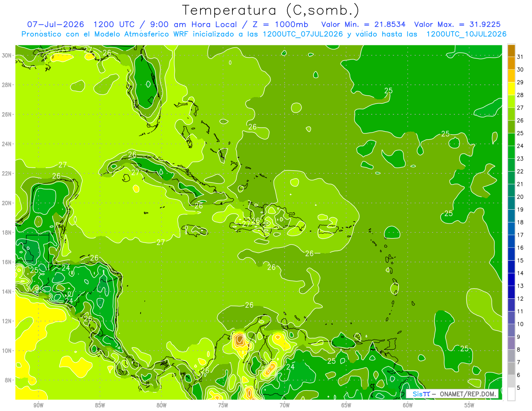Click the '60W' longitude axis label
The image size is (532, 411).
(x=408, y=405)
